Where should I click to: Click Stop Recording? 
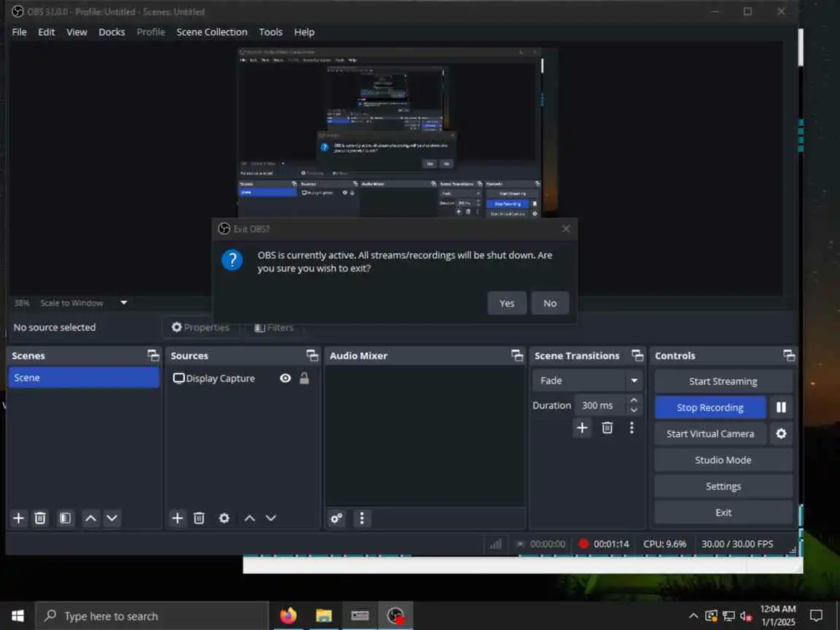[709, 408]
